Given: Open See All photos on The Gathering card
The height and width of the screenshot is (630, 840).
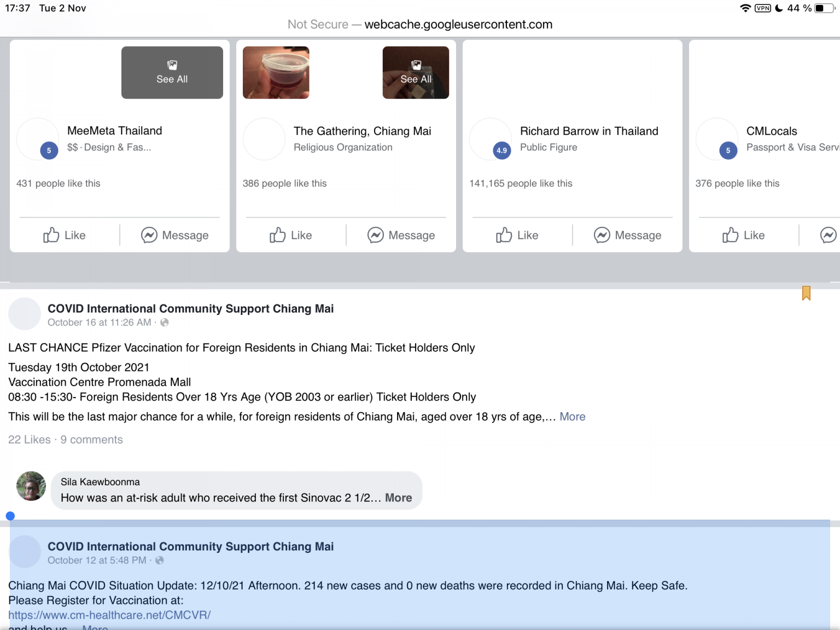Looking at the screenshot, I should 416,73.
